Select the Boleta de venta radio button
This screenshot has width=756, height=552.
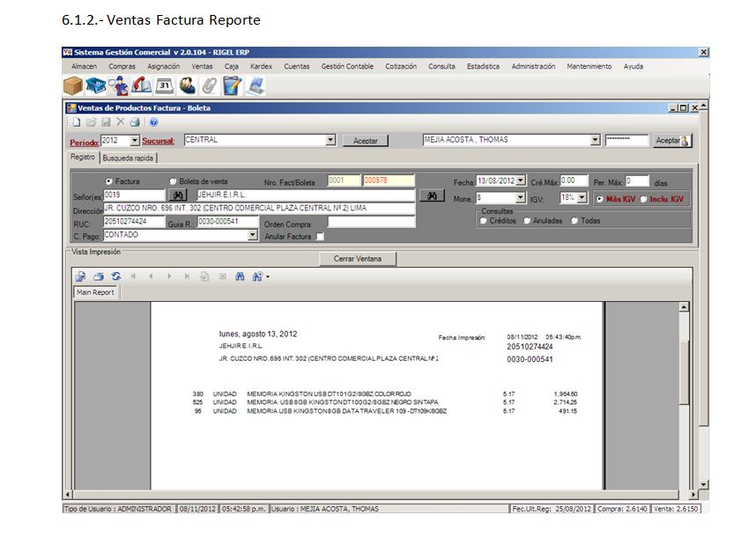pyautogui.click(x=173, y=180)
